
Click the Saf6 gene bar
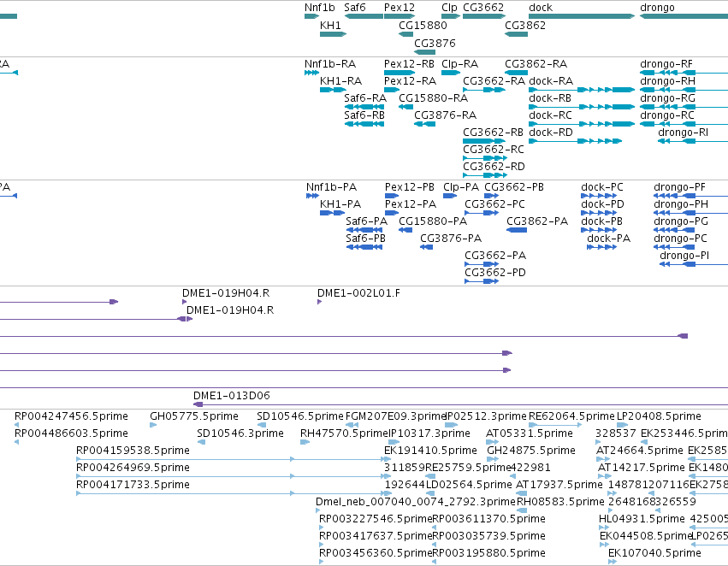coord(364,17)
